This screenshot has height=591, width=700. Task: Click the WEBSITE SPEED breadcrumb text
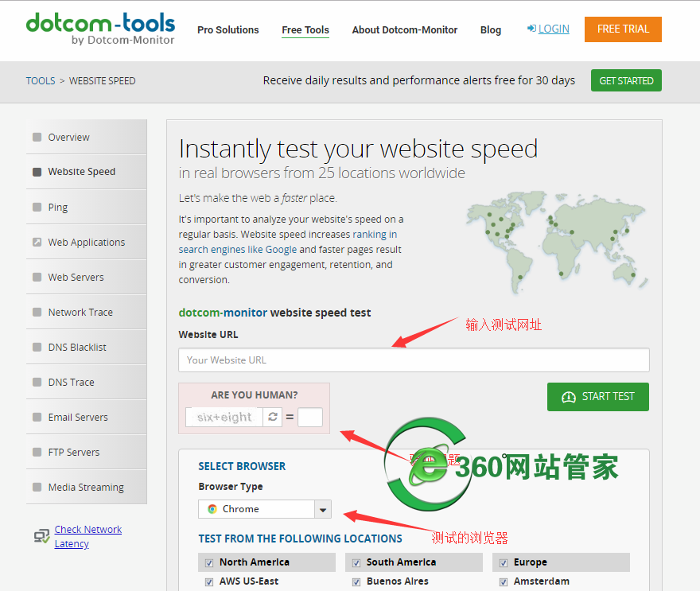(103, 81)
